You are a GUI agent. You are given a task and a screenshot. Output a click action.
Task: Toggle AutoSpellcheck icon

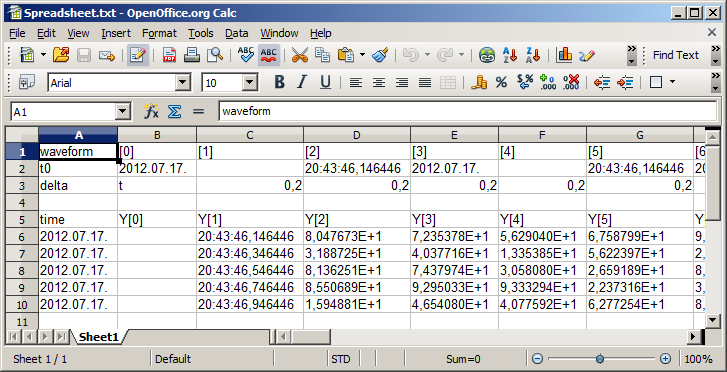(269, 55)
